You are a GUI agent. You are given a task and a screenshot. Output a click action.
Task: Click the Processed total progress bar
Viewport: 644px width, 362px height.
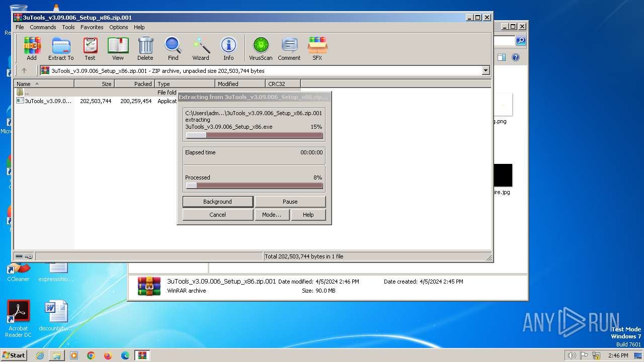coord(254,186)
